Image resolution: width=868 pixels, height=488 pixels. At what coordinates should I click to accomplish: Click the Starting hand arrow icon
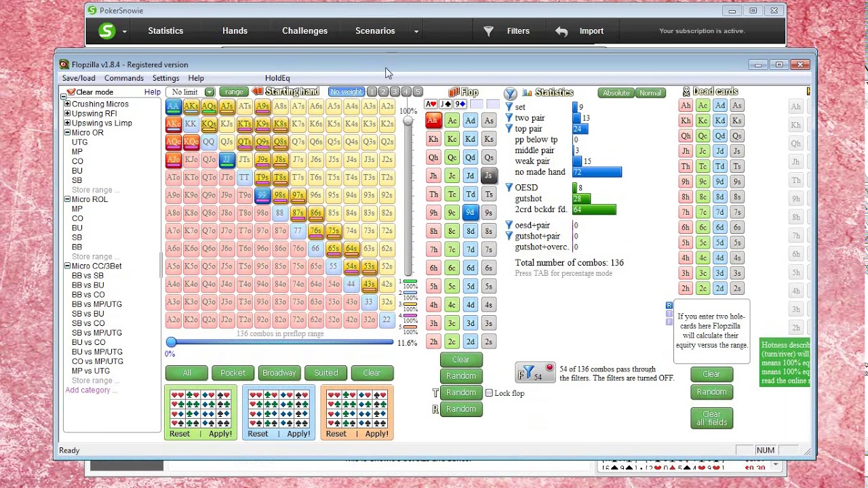[x=258, y=91]
